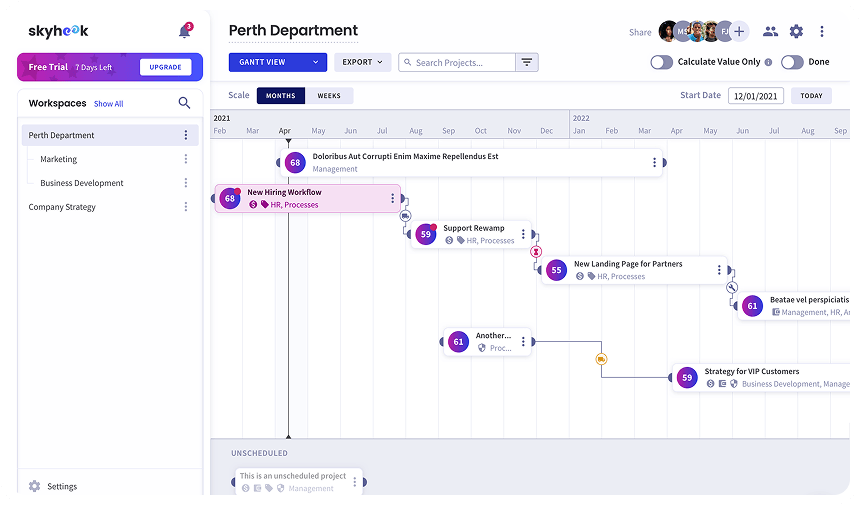Click HR, Processes tags on New Hiring Workflow

(x=294, y=205)
